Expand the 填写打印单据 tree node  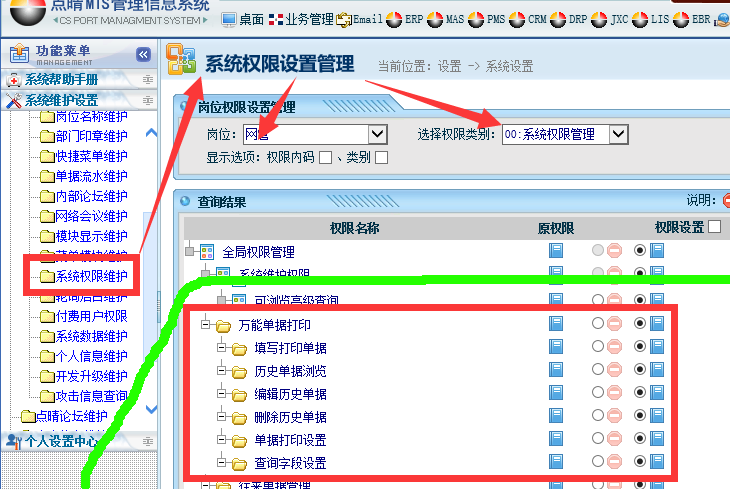(222, 347)
